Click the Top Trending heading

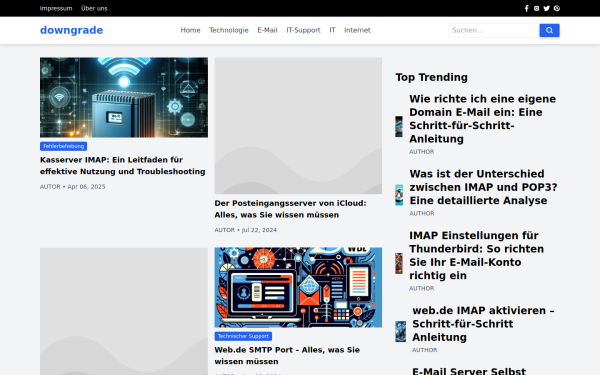click(x=432, y=77)
